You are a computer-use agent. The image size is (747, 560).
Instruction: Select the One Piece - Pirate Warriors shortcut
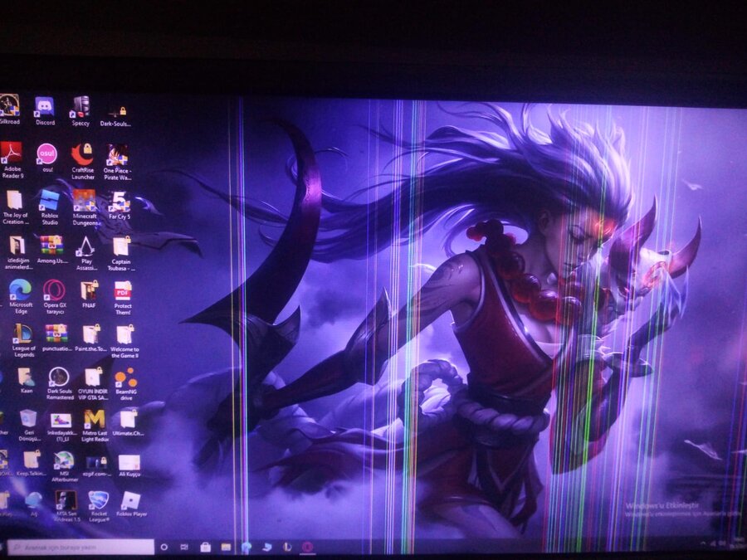tap(117, 162)
